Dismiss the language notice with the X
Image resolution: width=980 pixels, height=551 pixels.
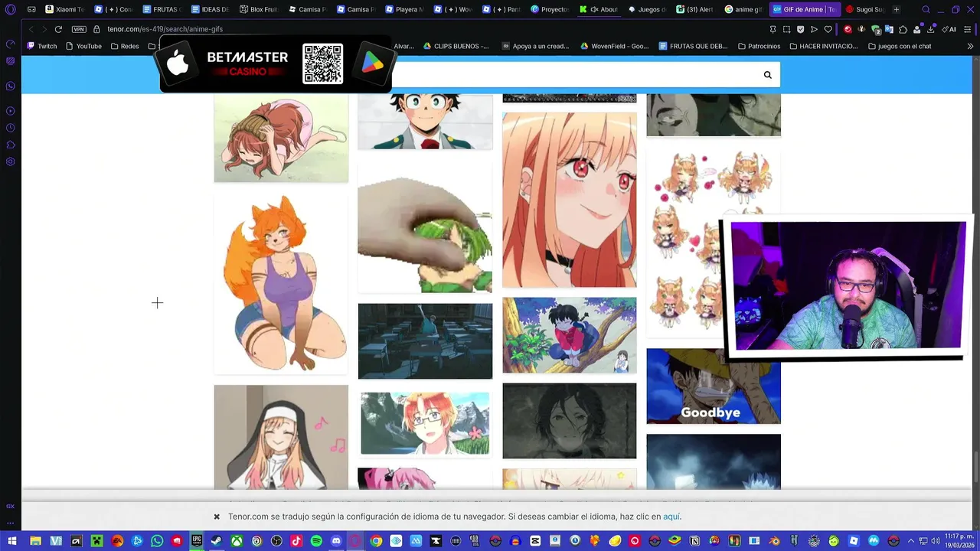point(217,517)
